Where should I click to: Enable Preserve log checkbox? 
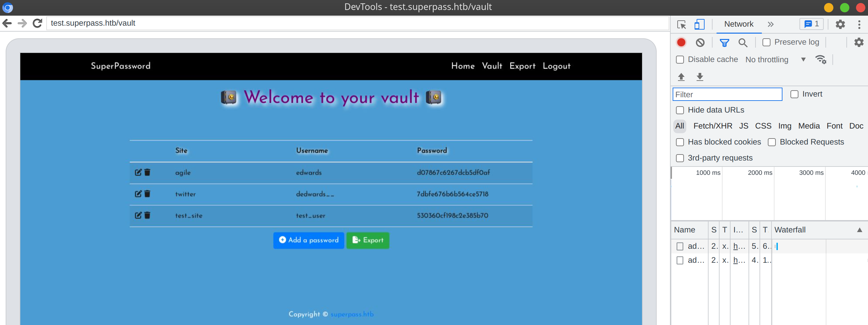point(766,43)
